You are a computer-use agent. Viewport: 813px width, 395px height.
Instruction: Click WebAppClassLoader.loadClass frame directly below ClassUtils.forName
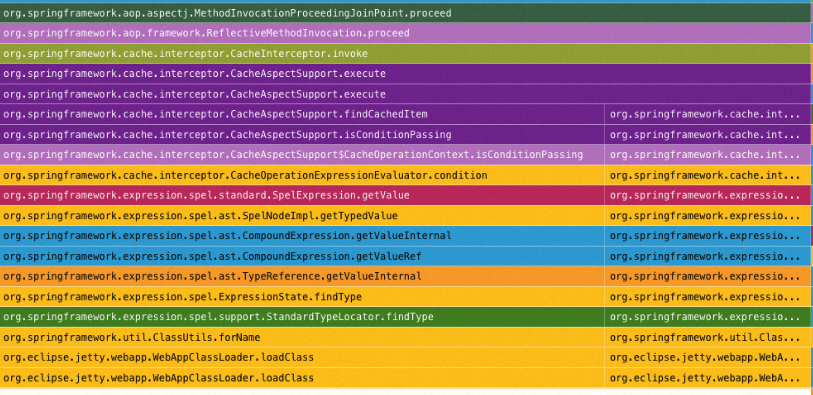pos(302,358)
